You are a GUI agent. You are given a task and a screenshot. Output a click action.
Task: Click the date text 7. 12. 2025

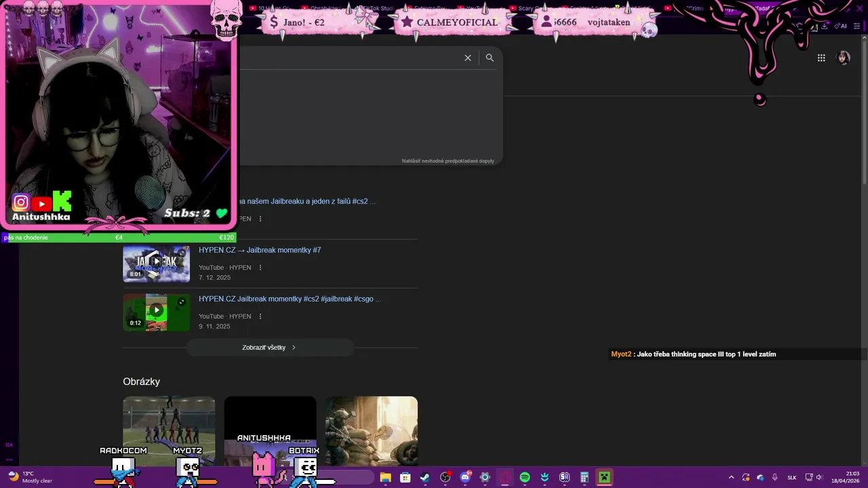214,278
